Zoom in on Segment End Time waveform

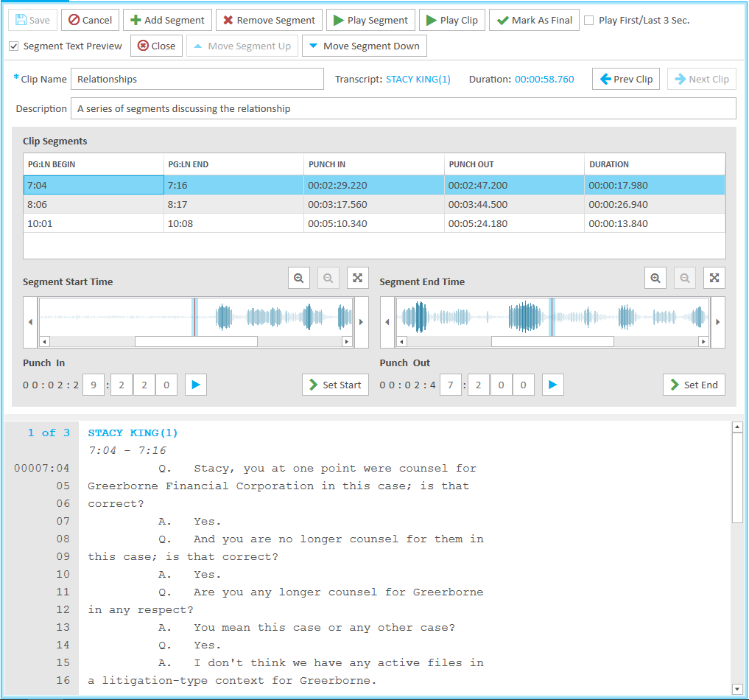655,278
